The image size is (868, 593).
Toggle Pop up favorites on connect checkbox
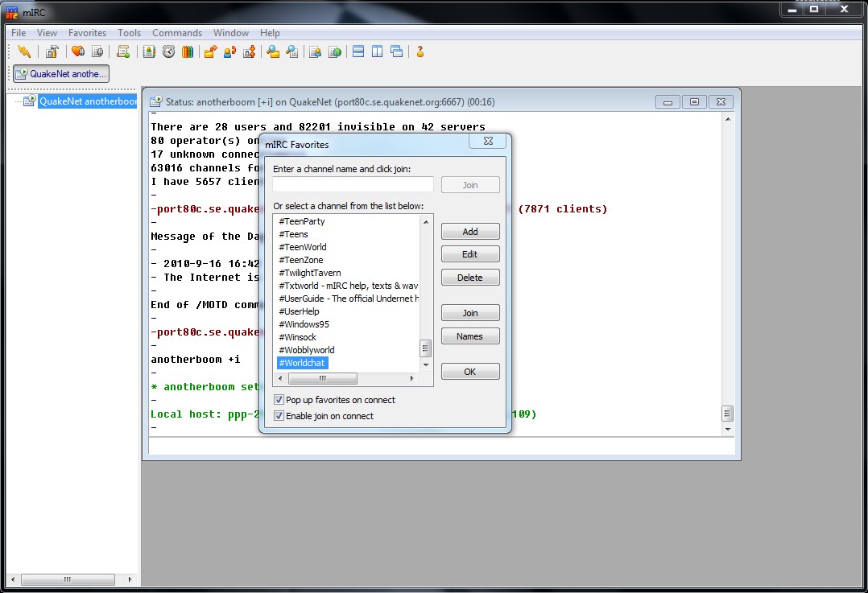(x=279, y=399)
